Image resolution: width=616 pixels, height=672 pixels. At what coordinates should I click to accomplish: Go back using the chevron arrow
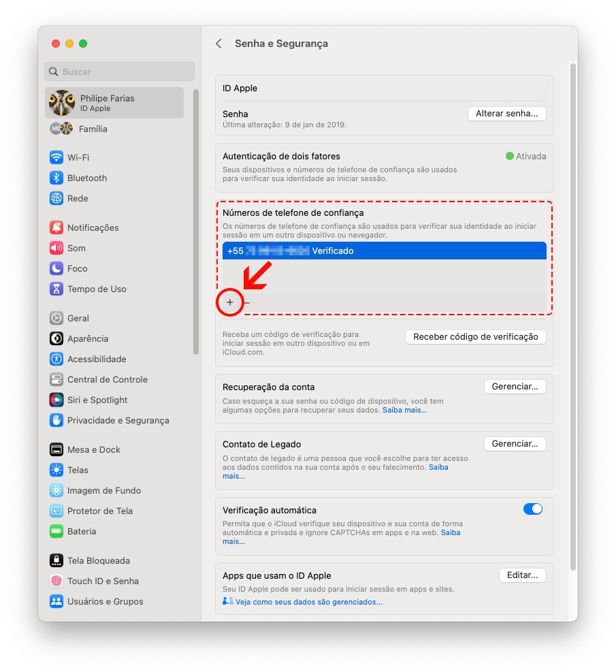[x=219, y=44]
